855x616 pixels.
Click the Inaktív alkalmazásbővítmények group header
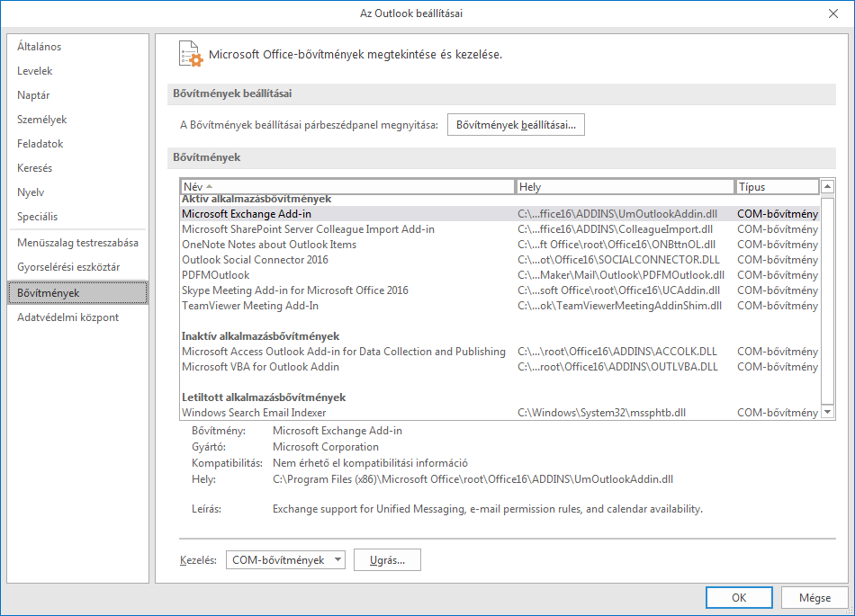click(x=260, y=336)
